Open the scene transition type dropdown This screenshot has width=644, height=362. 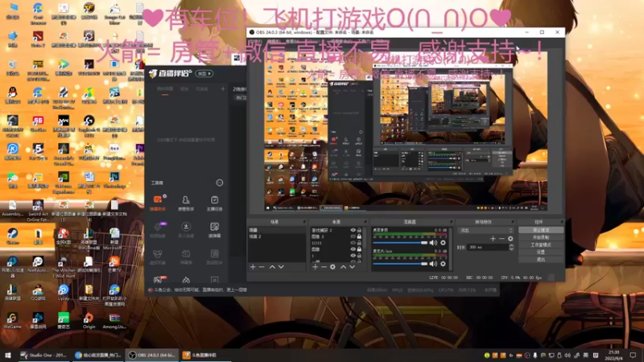click(485, 230)
